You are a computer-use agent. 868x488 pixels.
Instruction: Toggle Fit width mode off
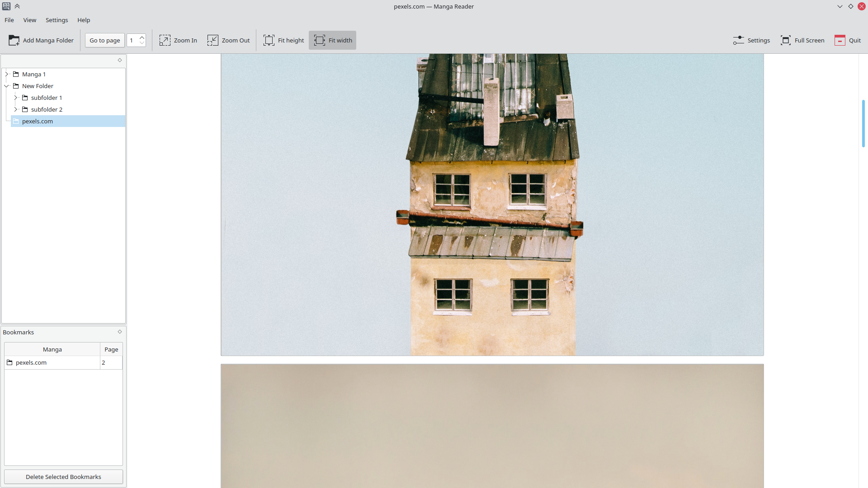coord(332,40)
